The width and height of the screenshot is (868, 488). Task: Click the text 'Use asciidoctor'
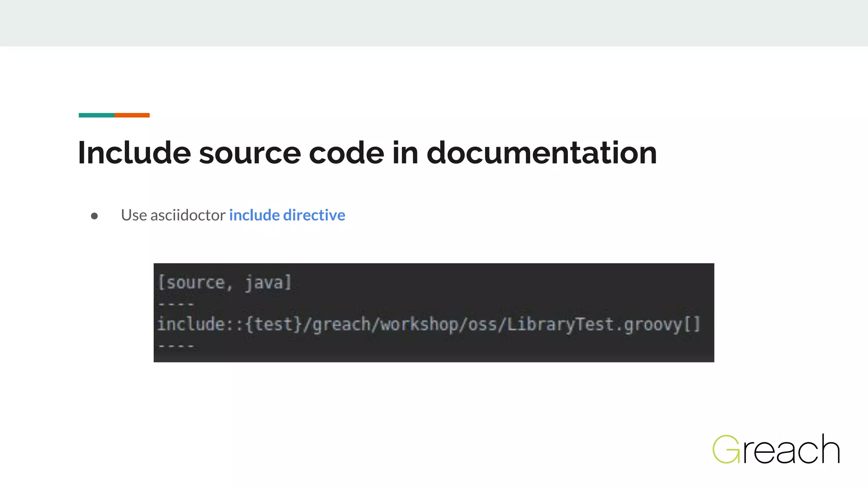click(x=173, y=215)
